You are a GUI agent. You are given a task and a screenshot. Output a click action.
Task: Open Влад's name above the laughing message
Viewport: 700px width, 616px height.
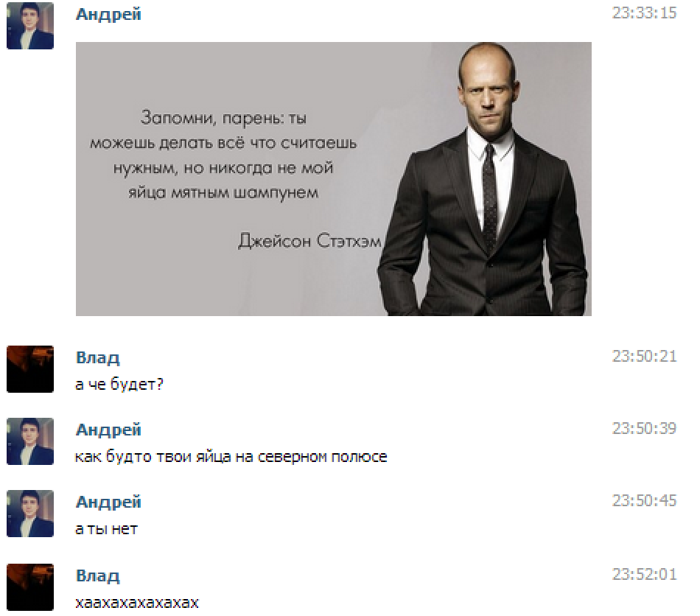tap(98, 575)
